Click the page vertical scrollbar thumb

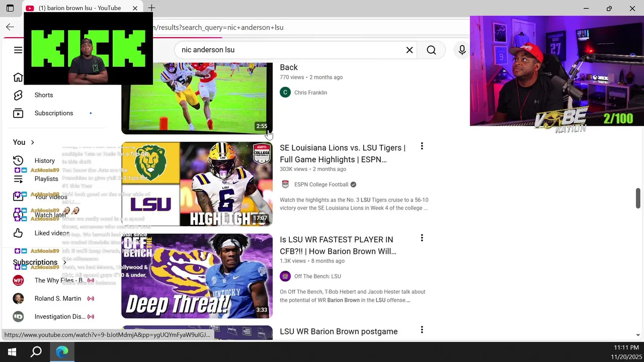point(638,198)
